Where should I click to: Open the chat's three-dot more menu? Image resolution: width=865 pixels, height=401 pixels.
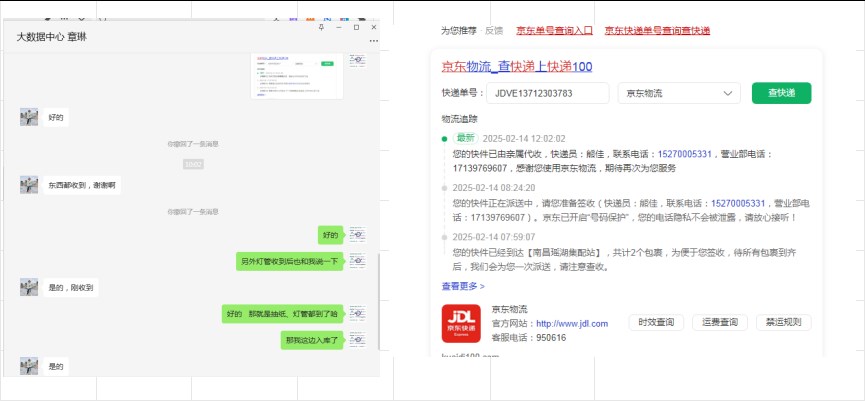(x=374, y=41)
